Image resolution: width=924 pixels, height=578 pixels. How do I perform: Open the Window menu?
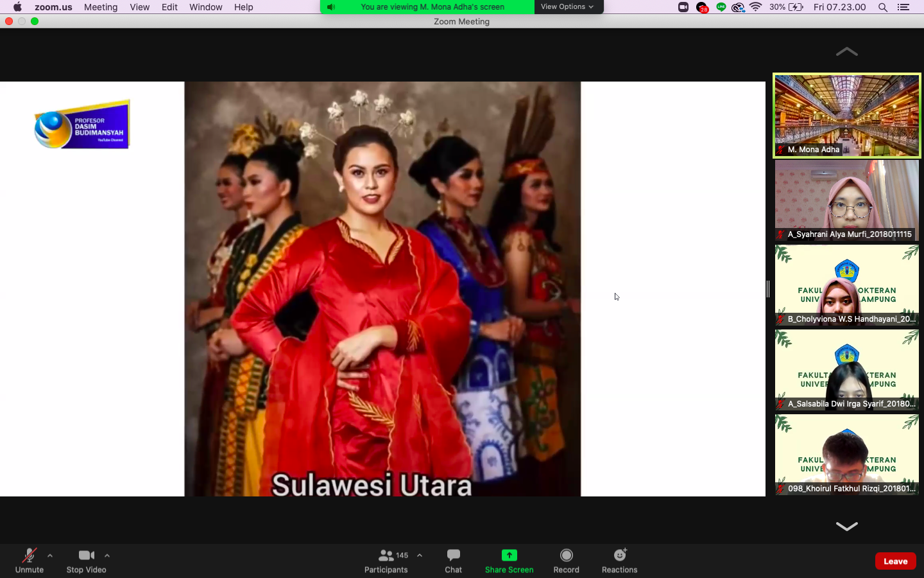(x=205, y=7)
